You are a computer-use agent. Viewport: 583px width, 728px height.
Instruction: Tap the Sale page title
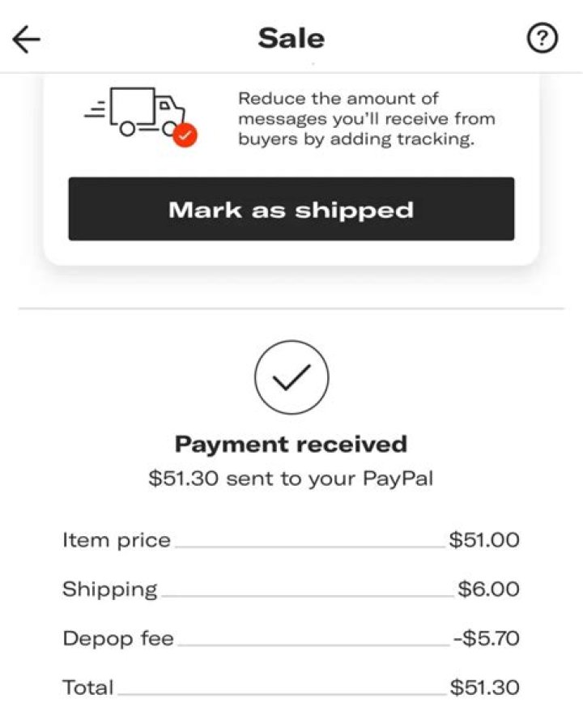click(291, 38)
